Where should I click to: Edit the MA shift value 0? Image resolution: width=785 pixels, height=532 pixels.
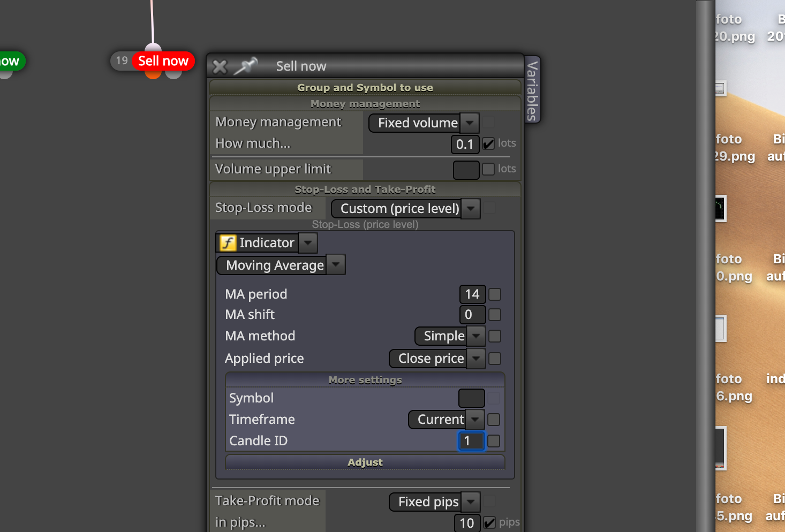472,315
